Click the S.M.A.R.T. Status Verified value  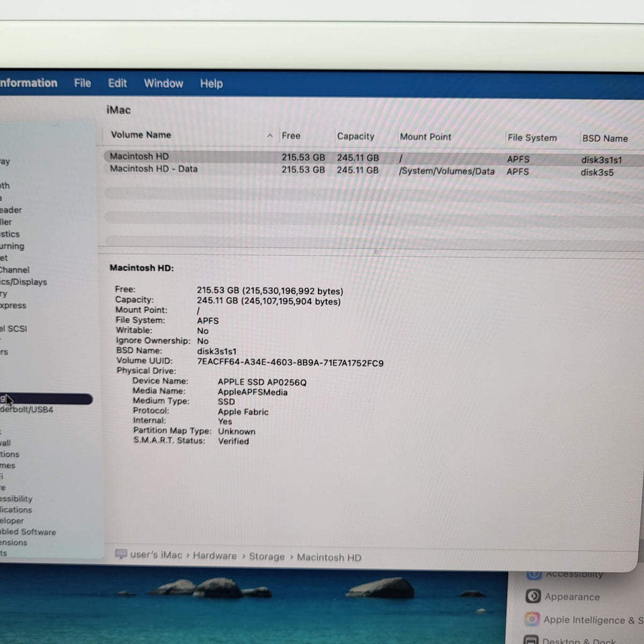tap(233, 441)
